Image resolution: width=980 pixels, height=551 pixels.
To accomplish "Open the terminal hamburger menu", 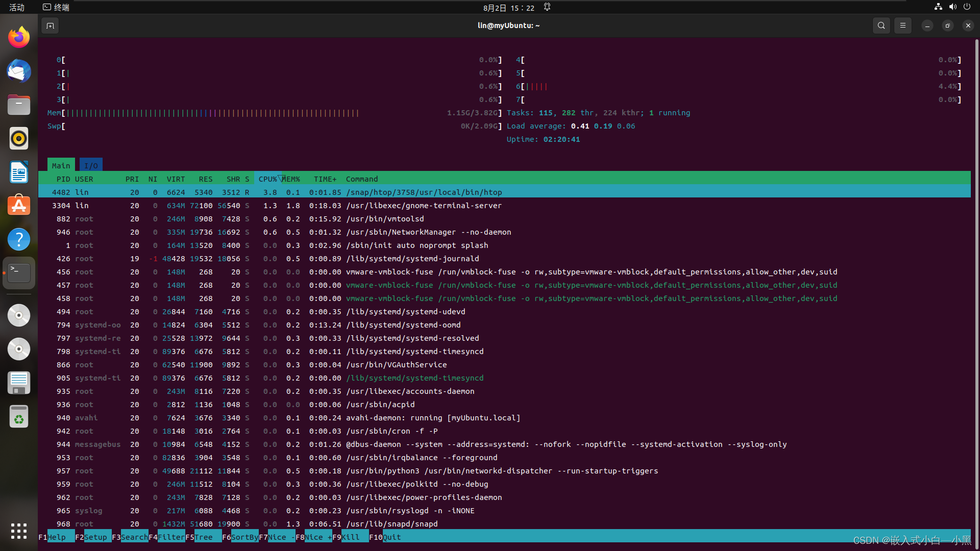I will point(902,26).
